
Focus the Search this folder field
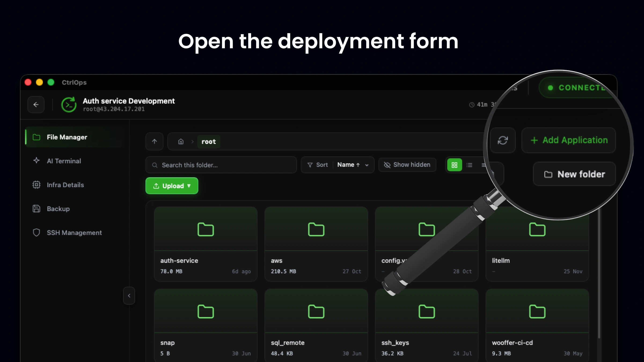coord(221,165)
